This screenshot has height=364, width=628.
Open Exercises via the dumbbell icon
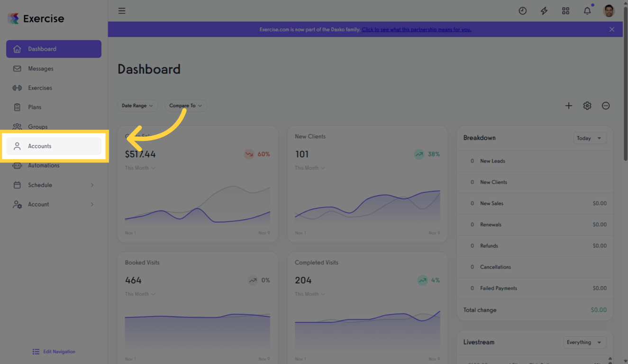(17, 88)
